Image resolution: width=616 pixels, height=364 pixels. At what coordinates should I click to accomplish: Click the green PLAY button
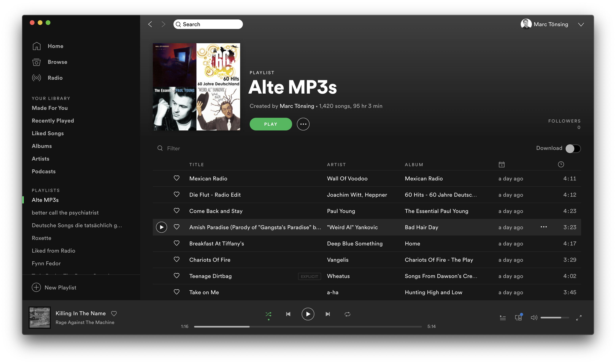pyautogui.click(x=271, y=124)
